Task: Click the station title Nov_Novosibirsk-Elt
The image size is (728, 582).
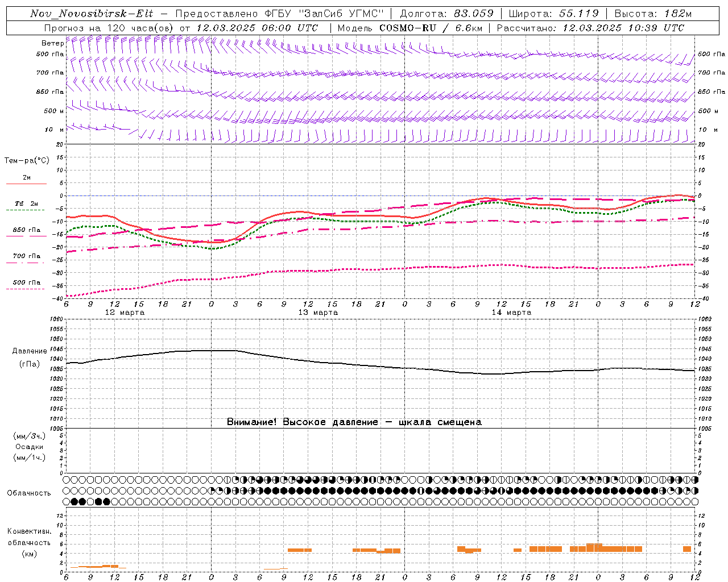Action: tap(92, 14)
